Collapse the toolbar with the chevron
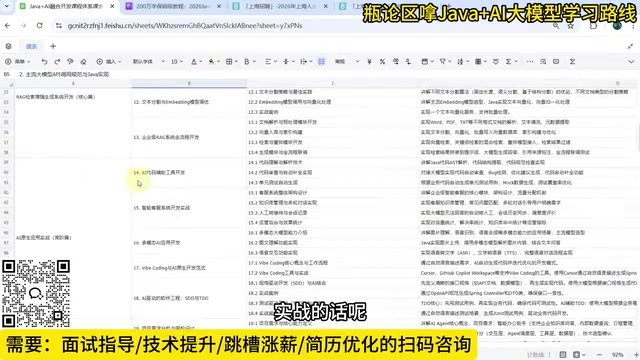Screen dimensions: 640x360 [x=631, y=62]
